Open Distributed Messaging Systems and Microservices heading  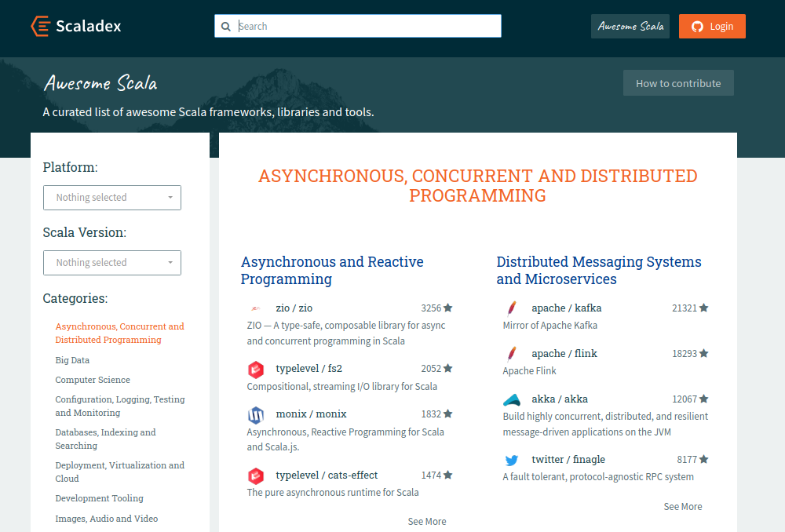tap(599, 270)
